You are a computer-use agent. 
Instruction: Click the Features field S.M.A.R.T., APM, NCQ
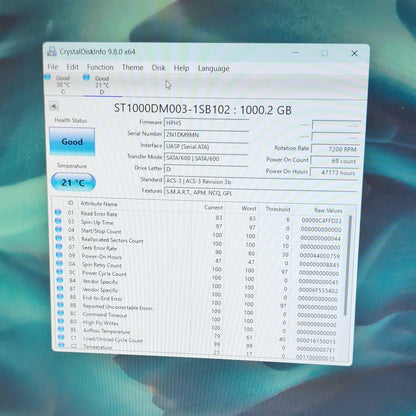click(261, 193)
